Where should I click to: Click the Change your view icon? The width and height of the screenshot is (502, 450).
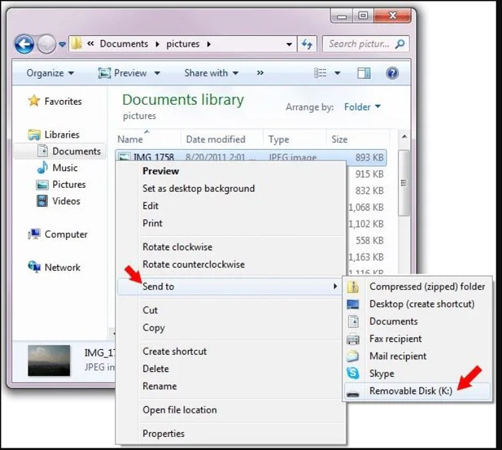pyautogui.click(x=320, y=73)
